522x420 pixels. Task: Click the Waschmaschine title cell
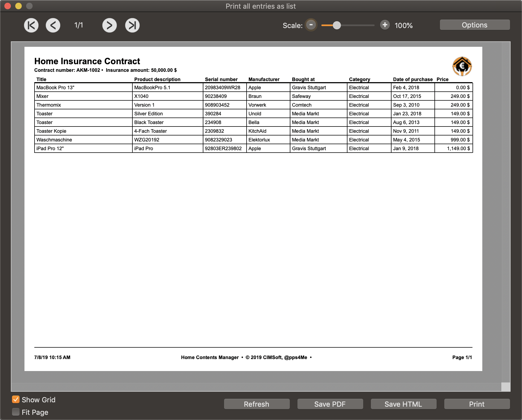coord(83,140)
